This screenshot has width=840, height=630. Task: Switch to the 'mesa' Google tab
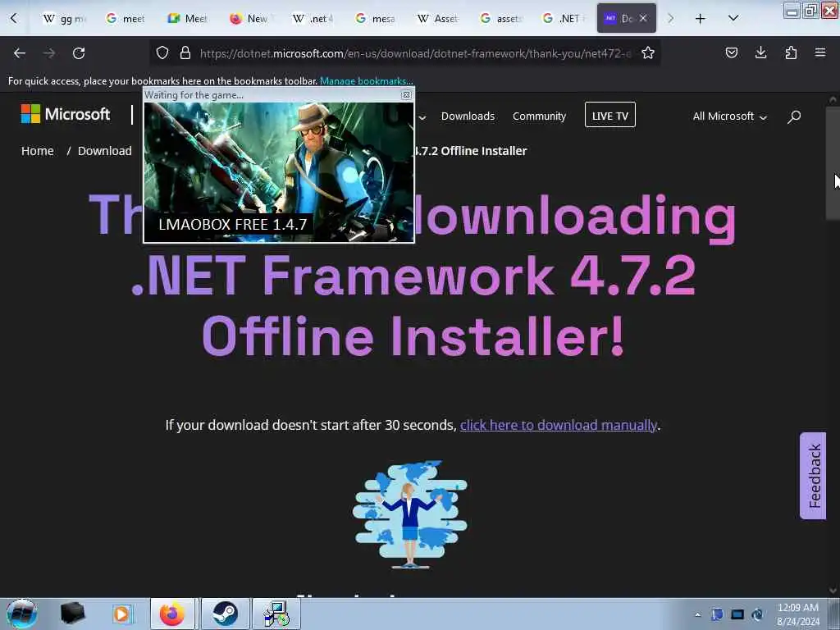pyautogui.click(x=376, y=19)
